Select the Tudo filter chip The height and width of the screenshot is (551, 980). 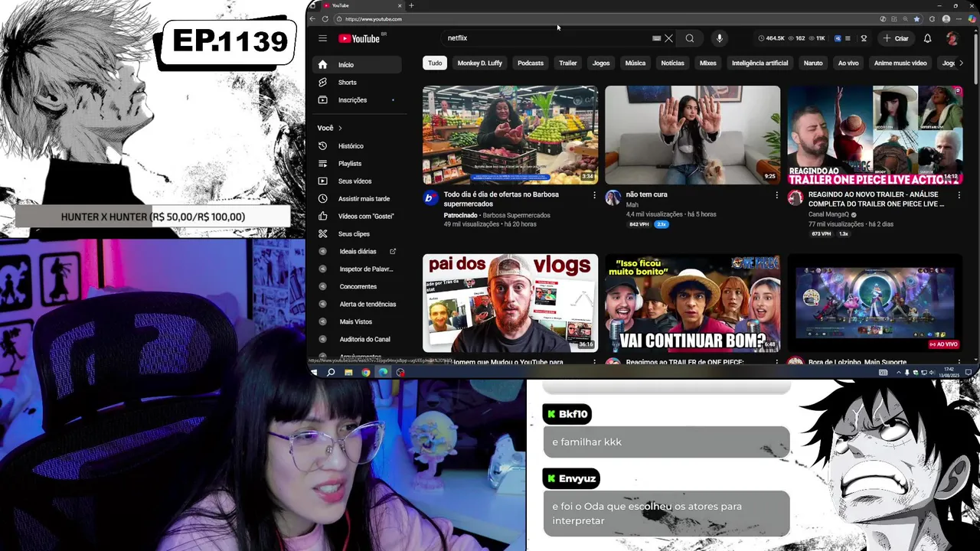pos(435,64)
